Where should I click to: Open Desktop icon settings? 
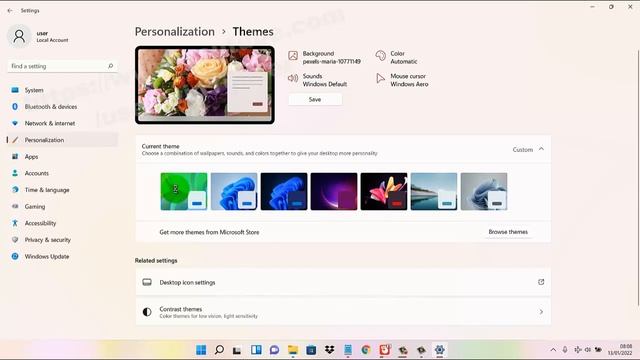click(343, 282)
